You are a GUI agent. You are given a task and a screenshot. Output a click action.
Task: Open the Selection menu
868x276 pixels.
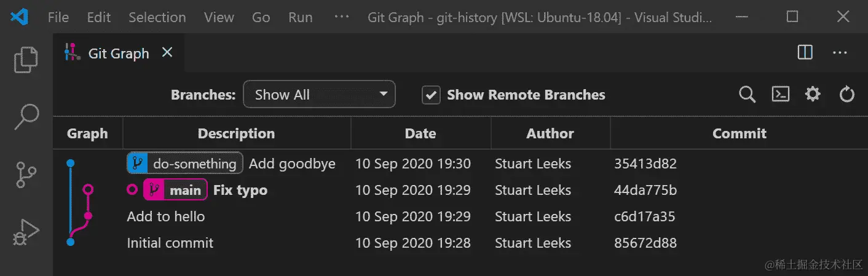click(x=157, y=17)
